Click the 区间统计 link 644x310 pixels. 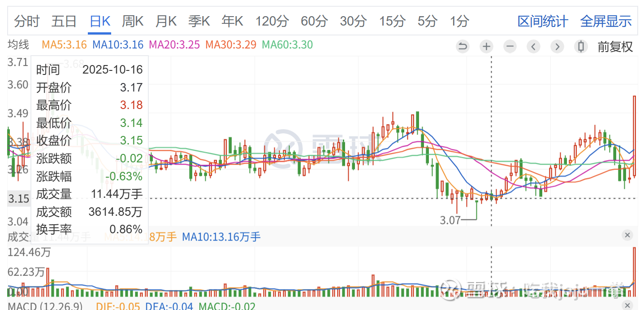543,21
